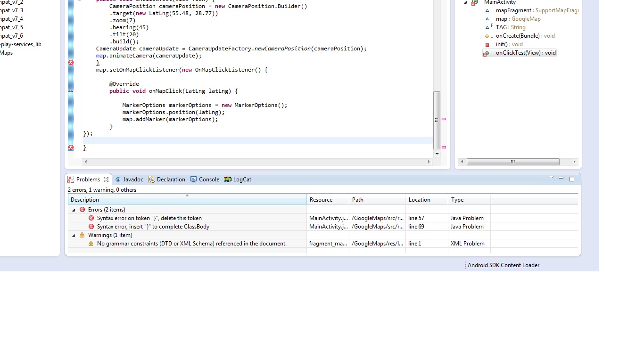Click the '2 errors, 1 warning, 0 others' summary
644x343 pixels.
click(x=102, y=190)
